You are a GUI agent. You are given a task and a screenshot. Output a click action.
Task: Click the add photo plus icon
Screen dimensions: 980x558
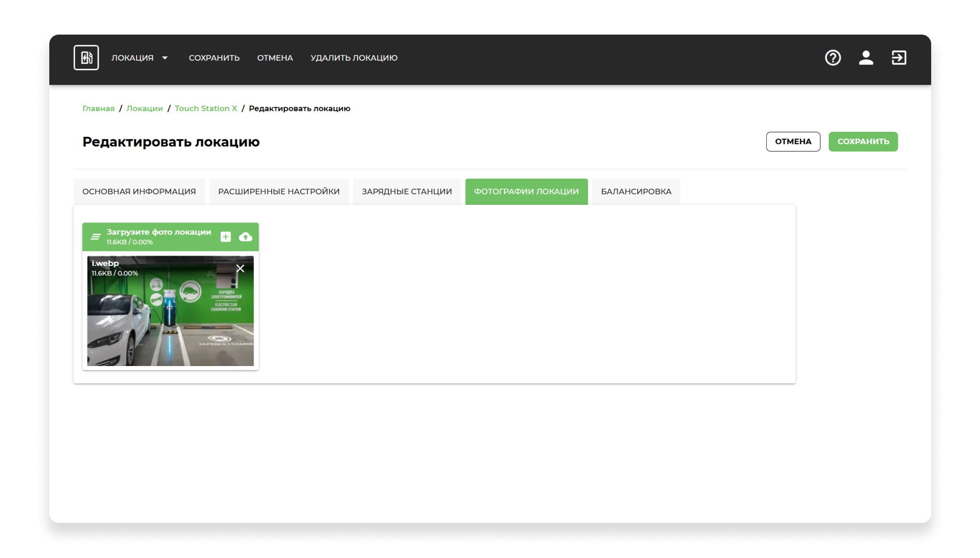point(226,237)
